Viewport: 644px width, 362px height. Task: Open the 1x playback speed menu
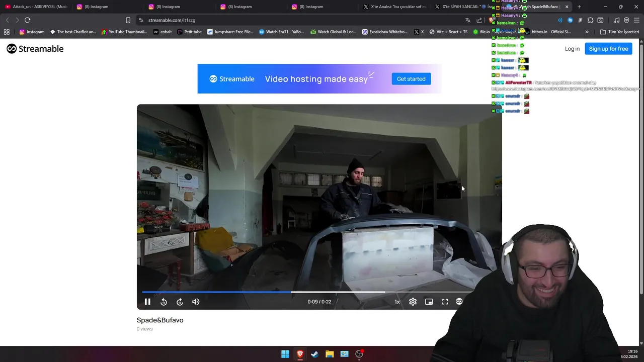[x=397, y=302]
